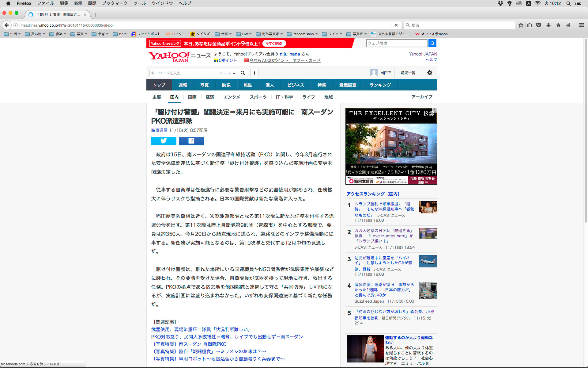
Task: Open Firefox downloads arrow icon
Action: [548, 25]
